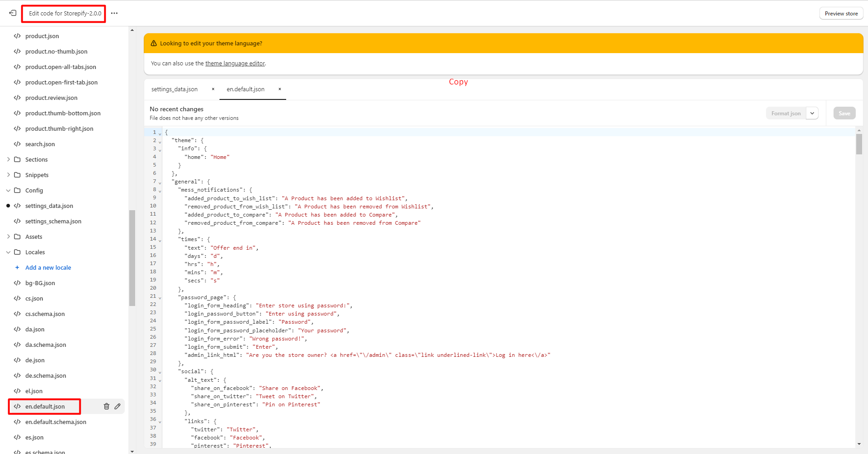Viewport: 868px width, 454px height.
Task: Fold the password_page block at line 21
Action: (x=160, y=298)
